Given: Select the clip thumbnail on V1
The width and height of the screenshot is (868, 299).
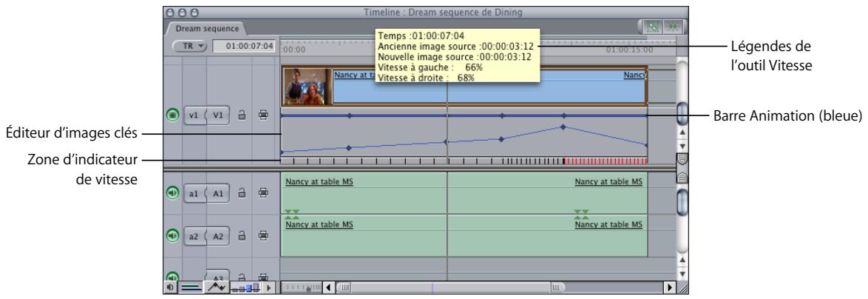Looking at the screenshot, I should (x=308, y=86).
